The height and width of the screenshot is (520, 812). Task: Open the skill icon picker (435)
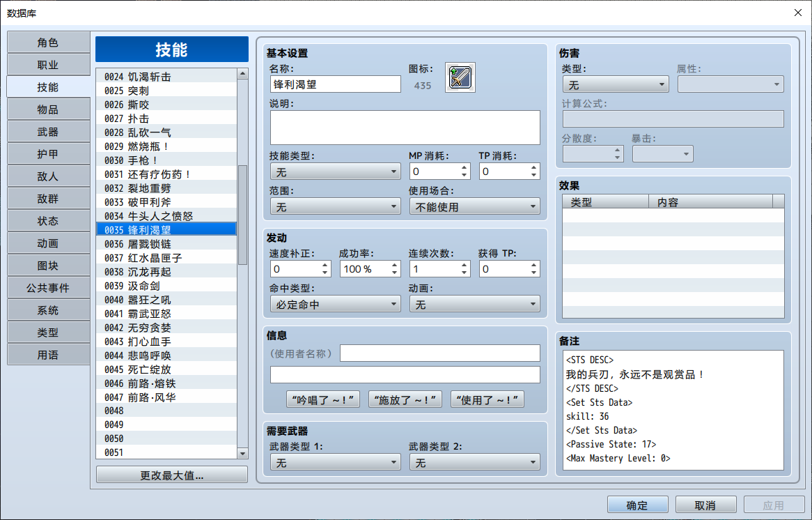point(460,78)
